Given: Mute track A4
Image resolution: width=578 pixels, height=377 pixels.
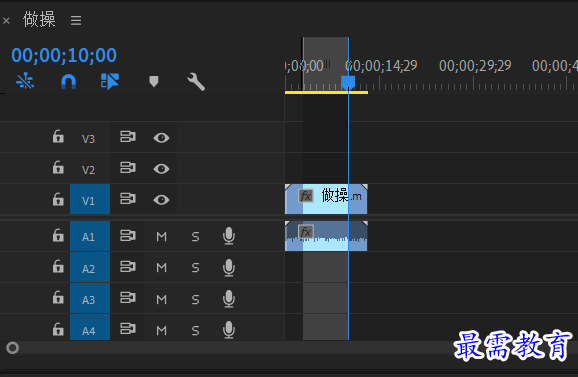Looking at the screenshot, I should tap(161, 330).
